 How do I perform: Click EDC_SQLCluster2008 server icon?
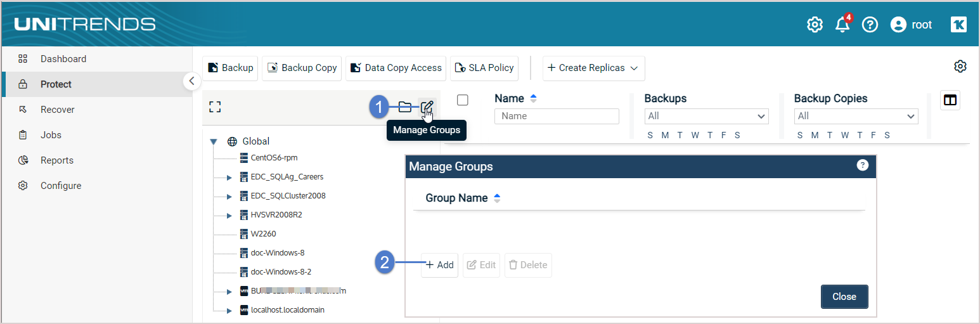244,196
